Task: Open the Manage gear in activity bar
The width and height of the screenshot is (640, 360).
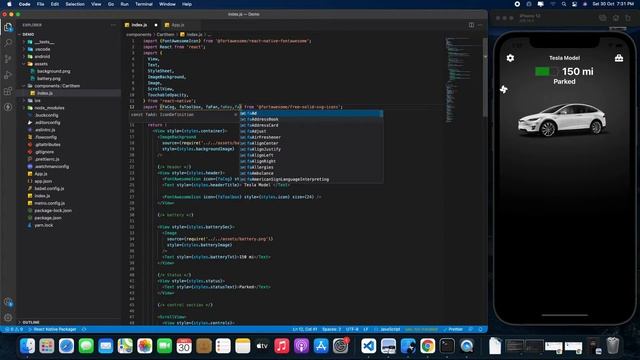Action: [x=8, y=317]
